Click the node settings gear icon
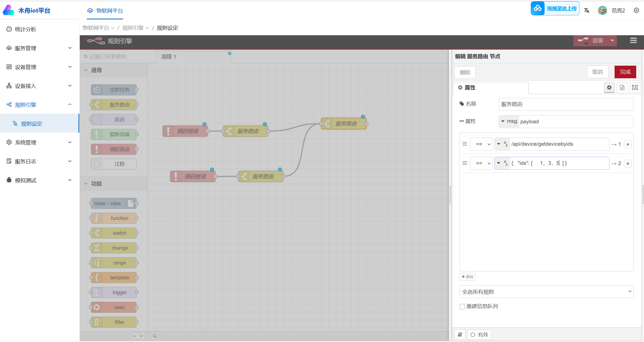 click(x=609, y=88)
